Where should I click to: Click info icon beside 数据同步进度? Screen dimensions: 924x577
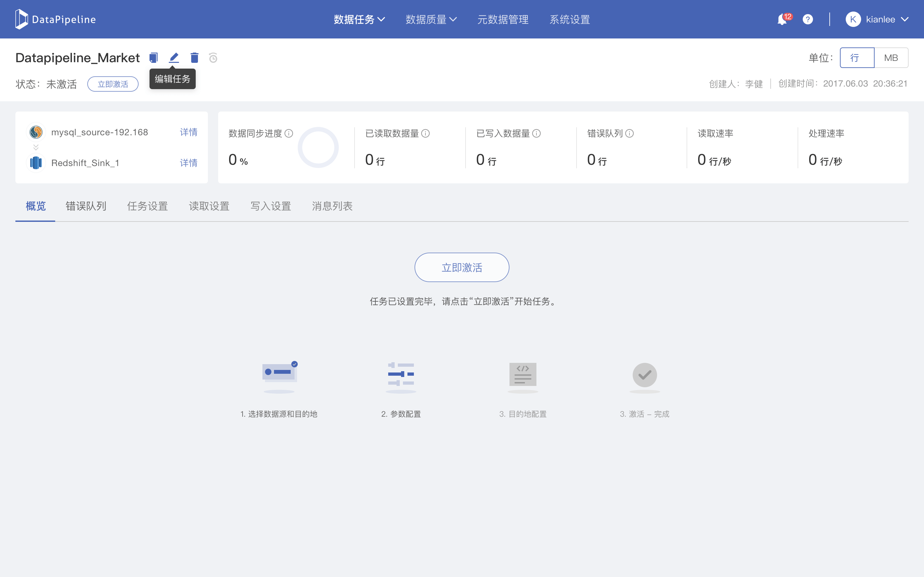point(289,133)
